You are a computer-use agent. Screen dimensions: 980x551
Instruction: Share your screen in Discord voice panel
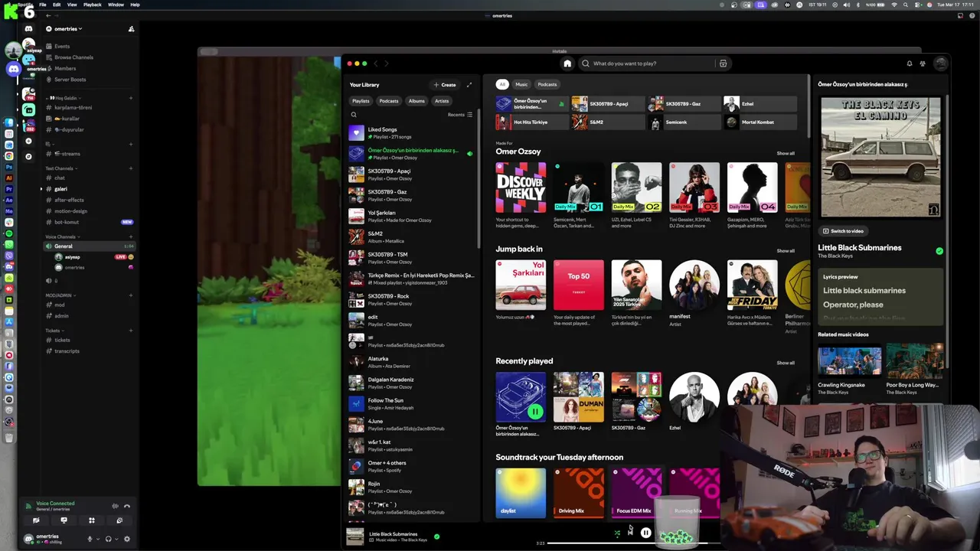point(64,520)
